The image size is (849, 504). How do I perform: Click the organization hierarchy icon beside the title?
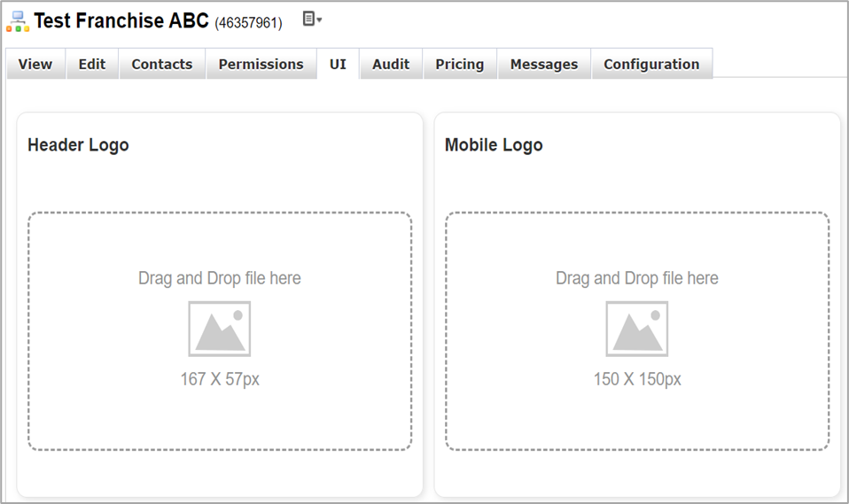click(17, 21)
